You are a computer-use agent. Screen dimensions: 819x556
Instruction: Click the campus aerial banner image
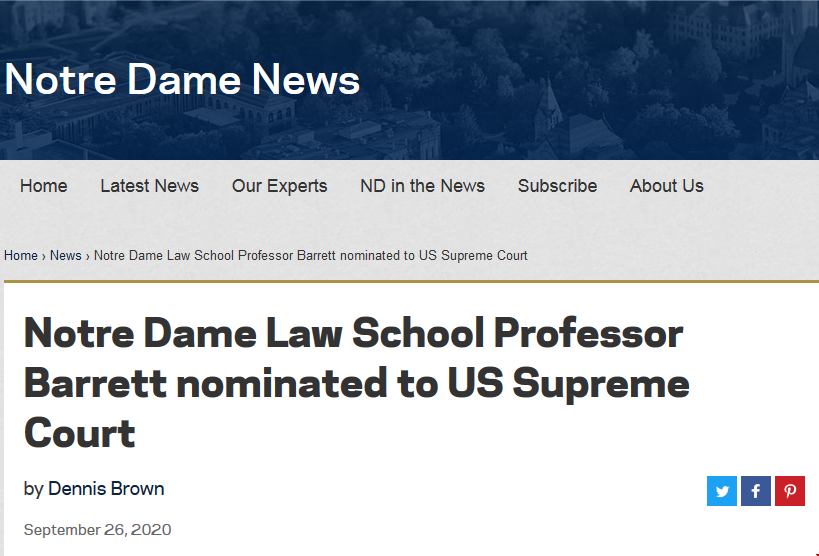575,78
